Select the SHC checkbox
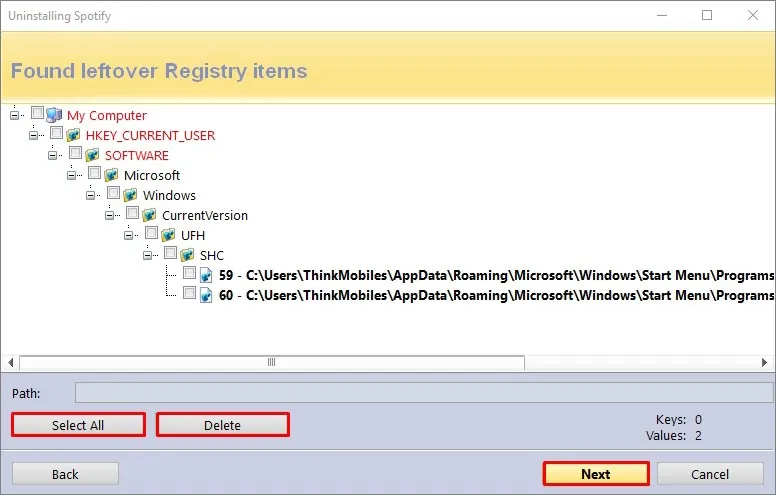 (170, 253)
